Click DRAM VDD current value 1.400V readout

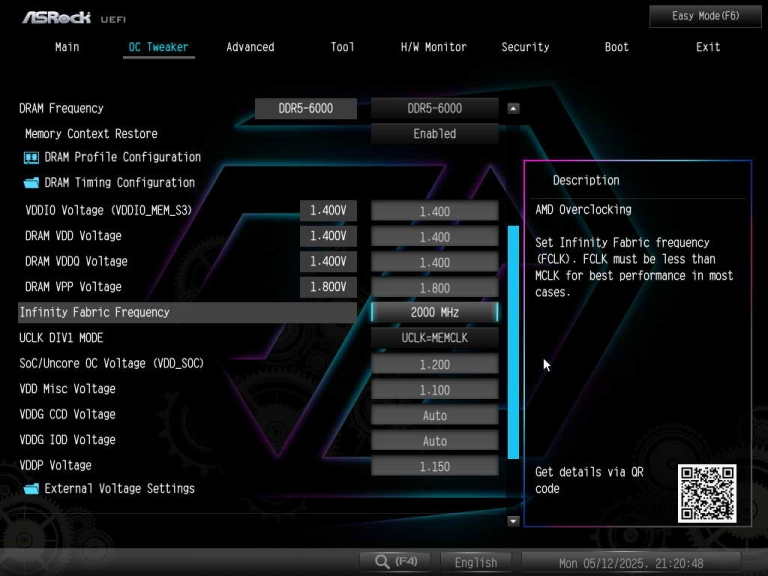pos(328,236)
